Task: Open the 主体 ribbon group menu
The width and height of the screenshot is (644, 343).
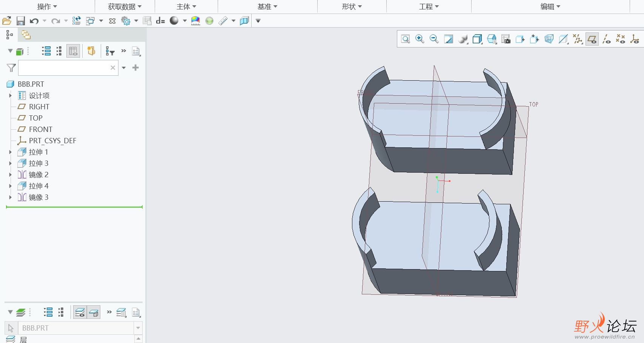Action: pos(186,6)
